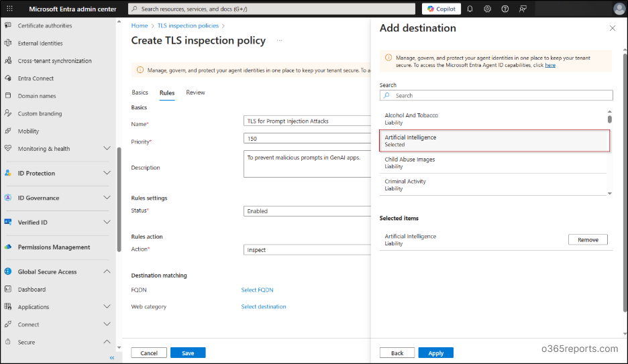Click the Cross-tenant synchronization sidebar icon
628x364 pixels.
[x=8, y=60]
